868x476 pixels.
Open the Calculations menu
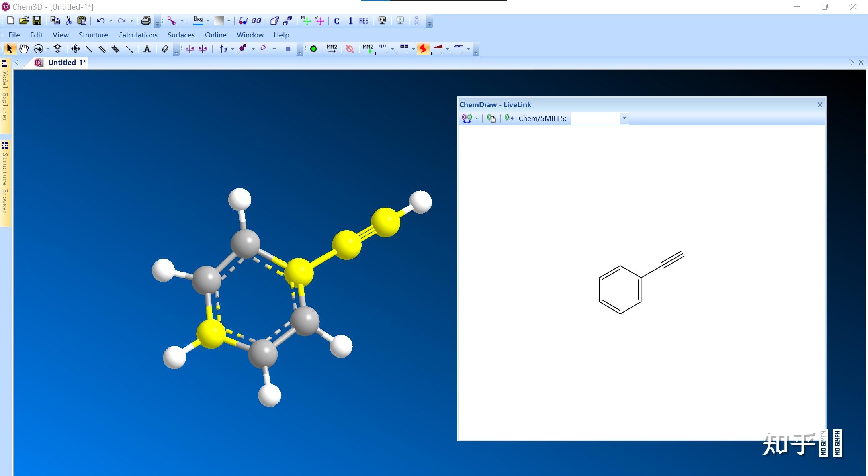[137, 35]
